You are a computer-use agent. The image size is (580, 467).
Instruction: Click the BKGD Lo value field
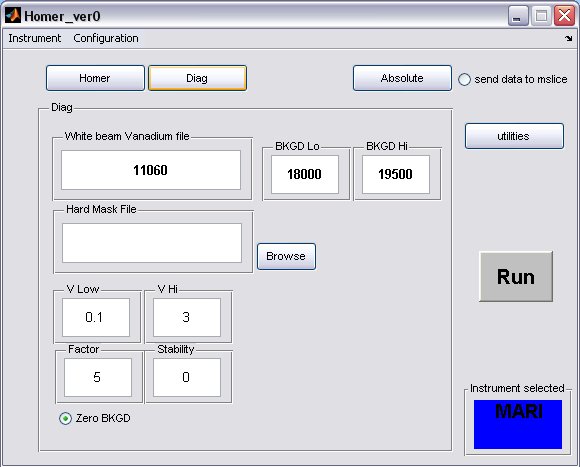point(305,174)
